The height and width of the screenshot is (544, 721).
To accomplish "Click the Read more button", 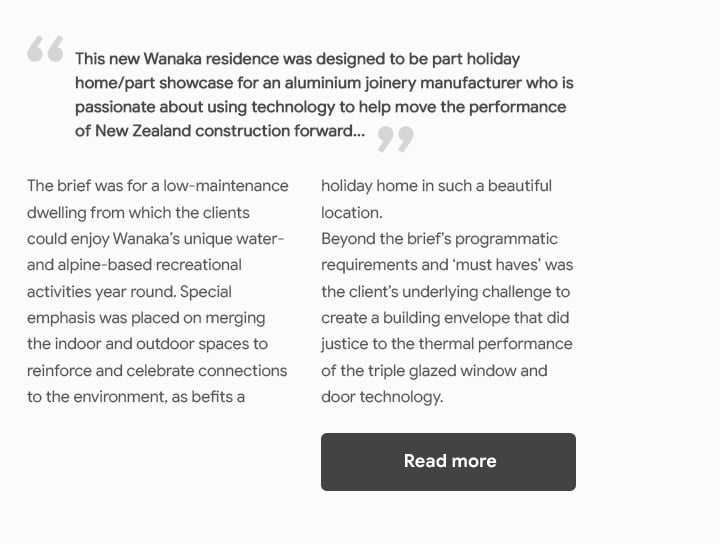I will (448, 462).
